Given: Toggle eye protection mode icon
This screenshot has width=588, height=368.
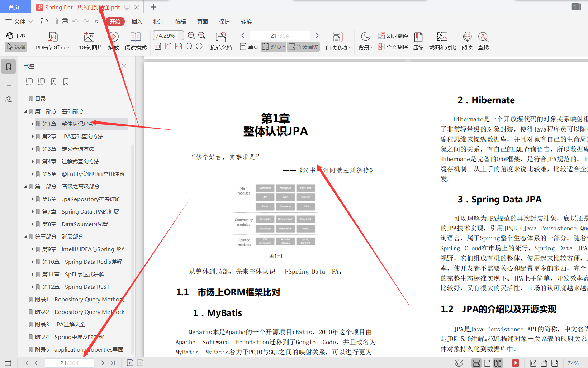Looking at the screenshot, I should 459,363.
